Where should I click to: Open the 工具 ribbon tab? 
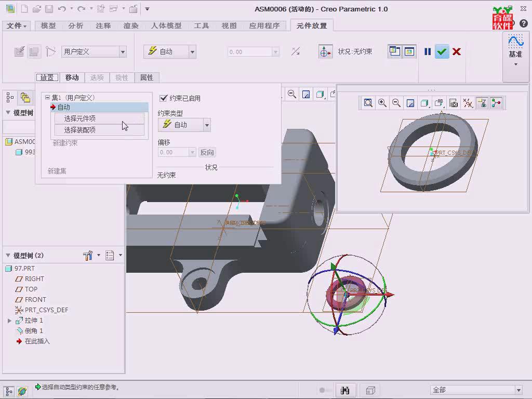(x=201, y=25)
